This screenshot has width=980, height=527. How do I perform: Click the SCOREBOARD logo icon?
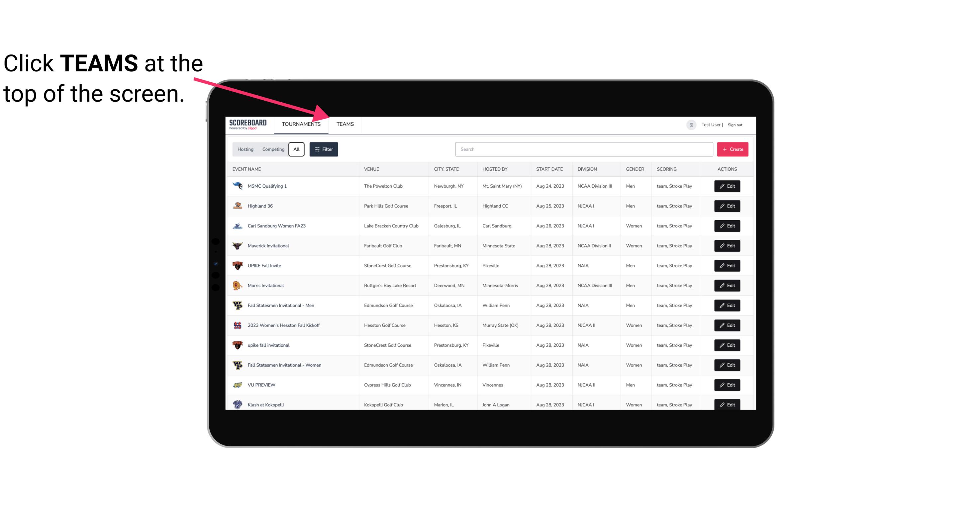click(248, 124)
